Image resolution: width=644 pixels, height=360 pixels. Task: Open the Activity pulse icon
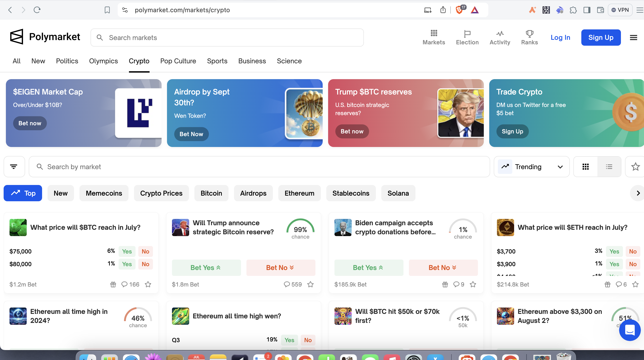[x=500, y=37]
